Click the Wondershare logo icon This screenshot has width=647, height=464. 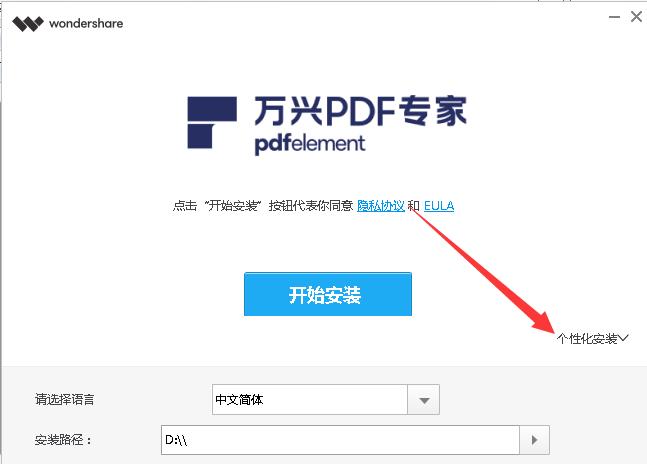(28, 24)
